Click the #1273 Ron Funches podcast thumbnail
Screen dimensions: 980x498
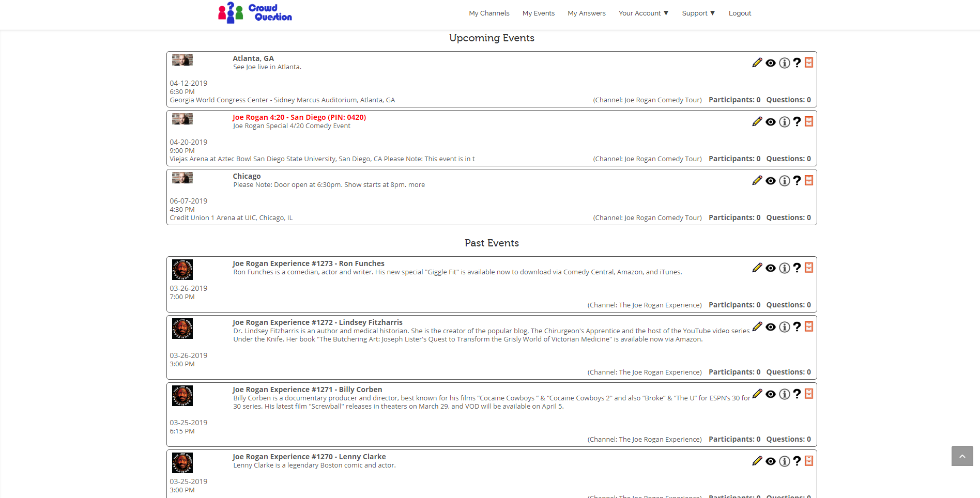182,270
